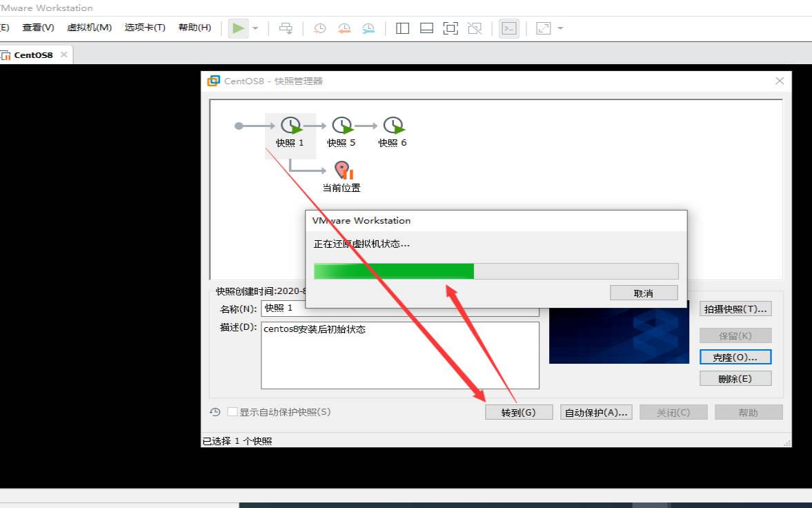
Task: Click the 保留(K) button
Action: 735,335
